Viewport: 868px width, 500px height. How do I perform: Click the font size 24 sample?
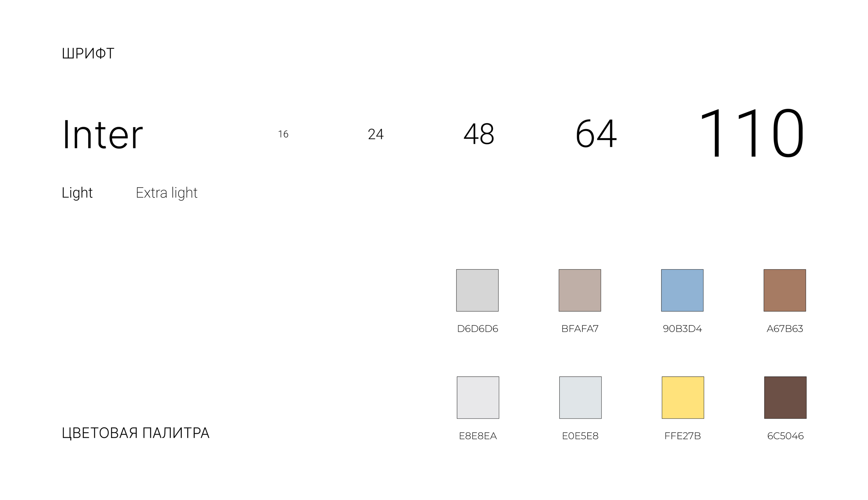click(x=375, y=134)
